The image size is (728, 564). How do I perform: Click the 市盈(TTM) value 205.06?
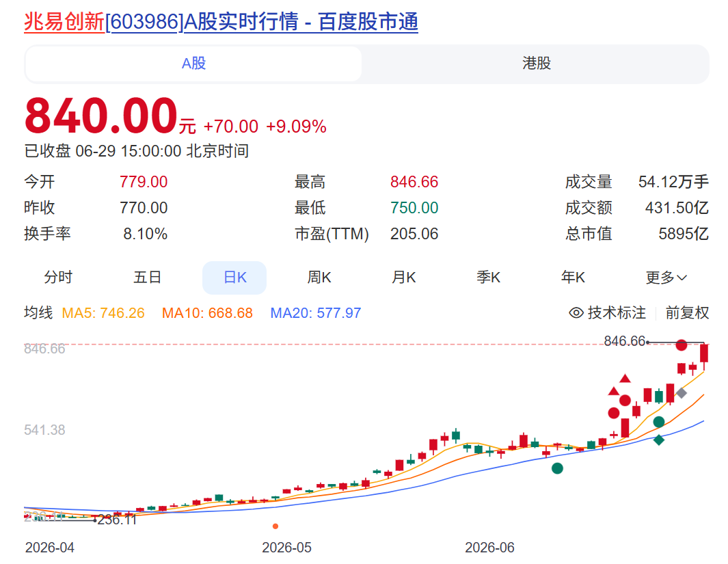[414, 234]
